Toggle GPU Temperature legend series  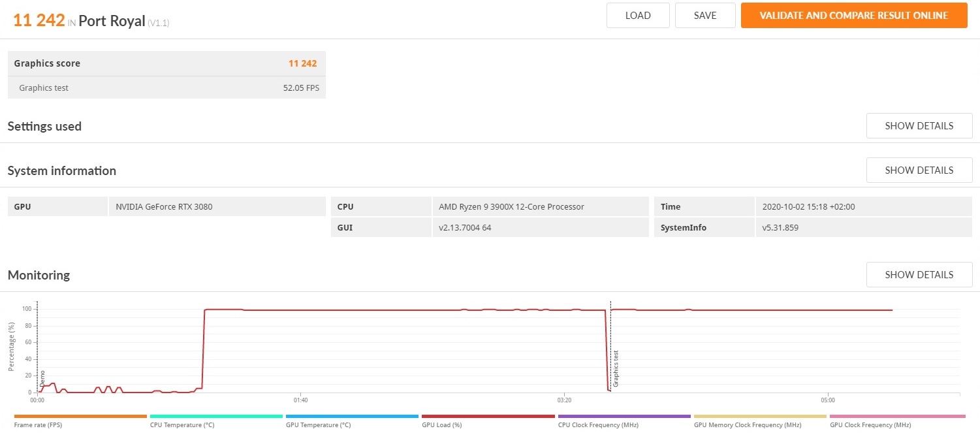[352, 421]
